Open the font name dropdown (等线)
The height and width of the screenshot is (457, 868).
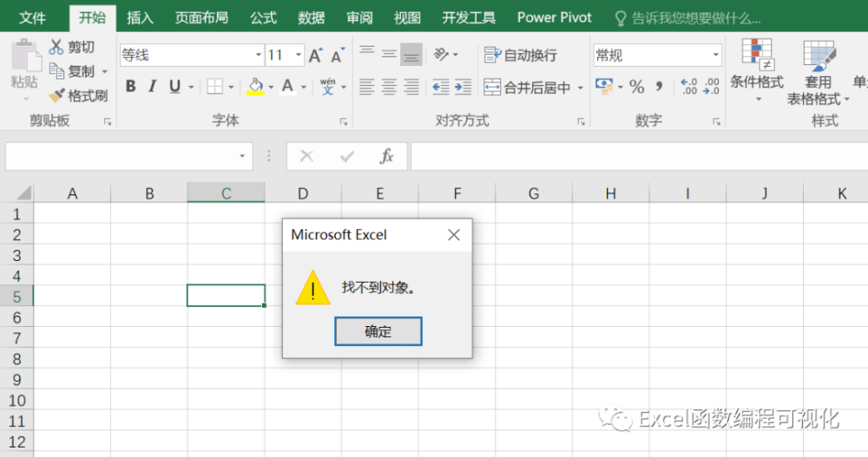[258, 55]
